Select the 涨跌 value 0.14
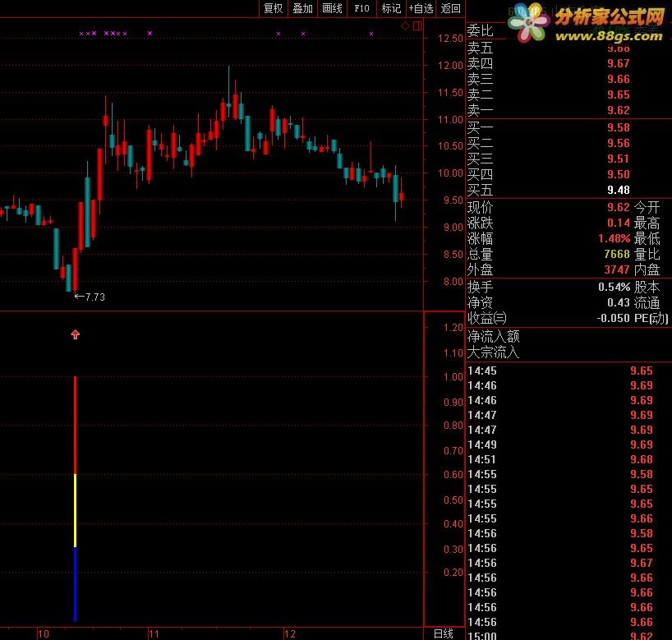 619,223
